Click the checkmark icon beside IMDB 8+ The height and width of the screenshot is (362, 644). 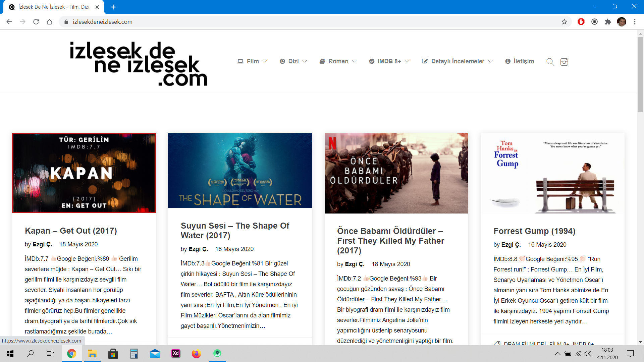point(372,61)
